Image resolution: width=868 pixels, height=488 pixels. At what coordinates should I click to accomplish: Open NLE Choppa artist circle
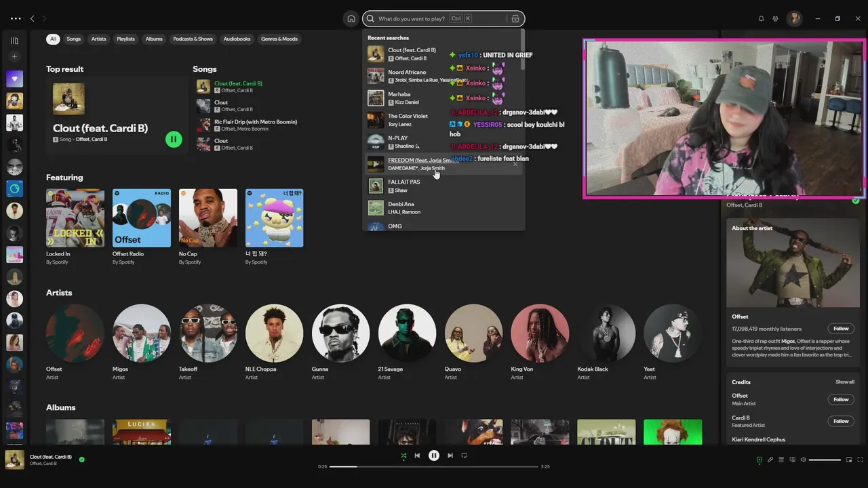(x=275, y=333)
